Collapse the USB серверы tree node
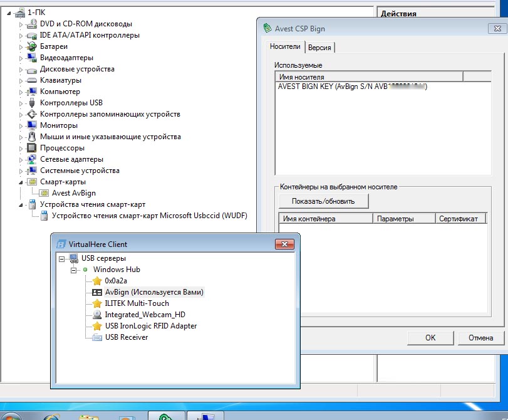This screenshot has width=508, height=420. 61,258
